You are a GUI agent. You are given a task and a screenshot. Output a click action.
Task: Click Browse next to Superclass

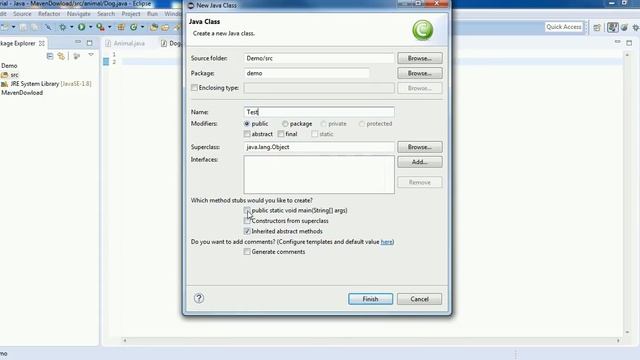coord(420,147)
